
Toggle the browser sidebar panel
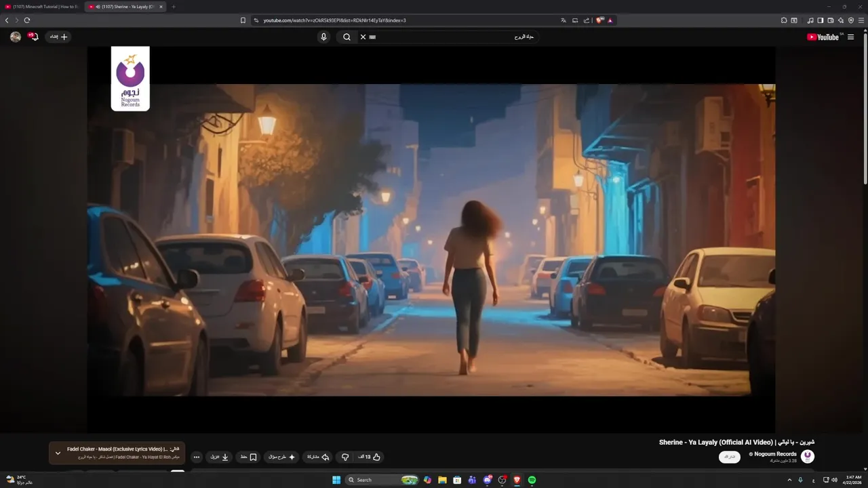[x=821, y=20]
